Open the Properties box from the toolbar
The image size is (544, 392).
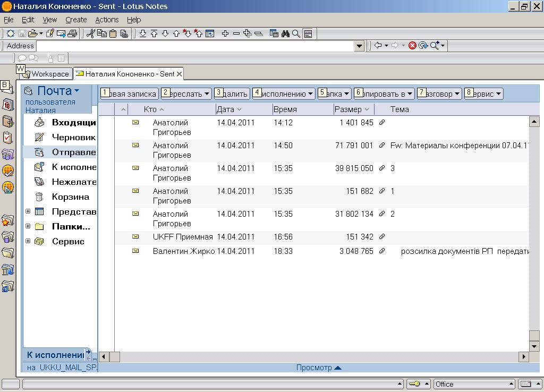11,33
